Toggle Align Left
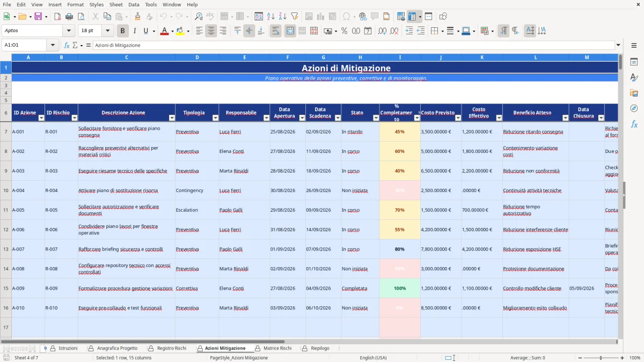Viewport: 644px width, 362px height. coord(199,31)
